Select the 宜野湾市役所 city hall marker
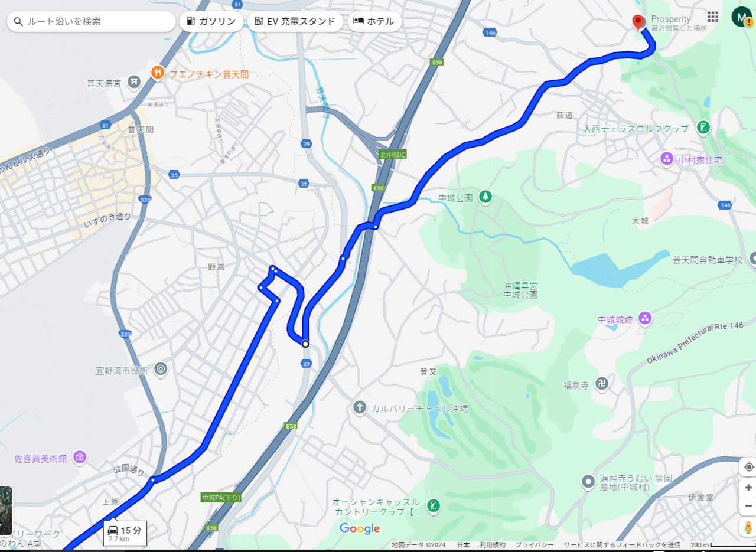756x552 pixels. [160, 370]
